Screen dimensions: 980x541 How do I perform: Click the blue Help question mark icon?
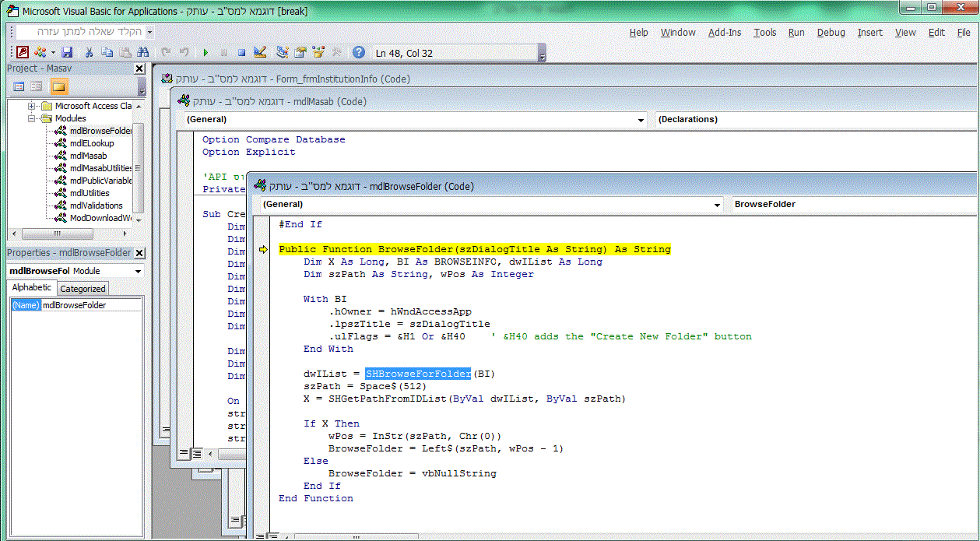tap(358, 52)
